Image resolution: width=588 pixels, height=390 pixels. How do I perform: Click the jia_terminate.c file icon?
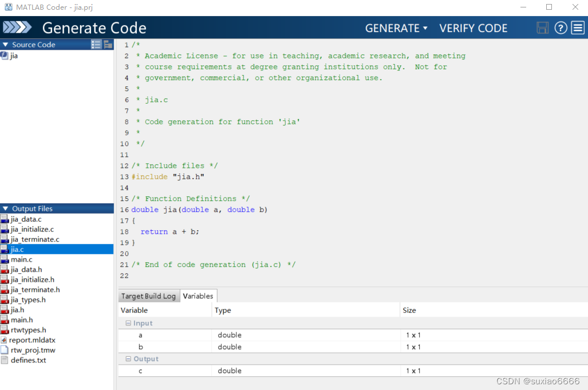(x=5, y=239)
